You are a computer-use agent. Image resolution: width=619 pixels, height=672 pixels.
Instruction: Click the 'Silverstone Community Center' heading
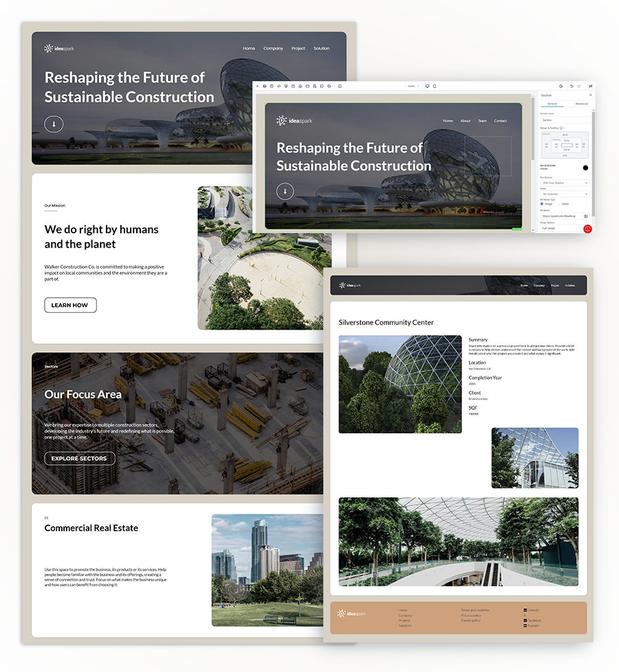pyautogui.click(x=387, y=323)
